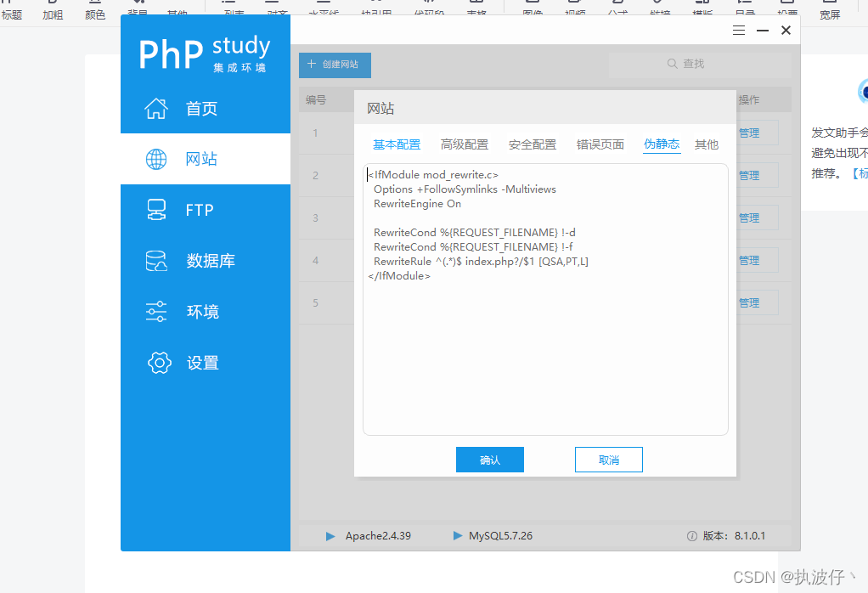Open the 安全配置 security tab

(533, 144)
